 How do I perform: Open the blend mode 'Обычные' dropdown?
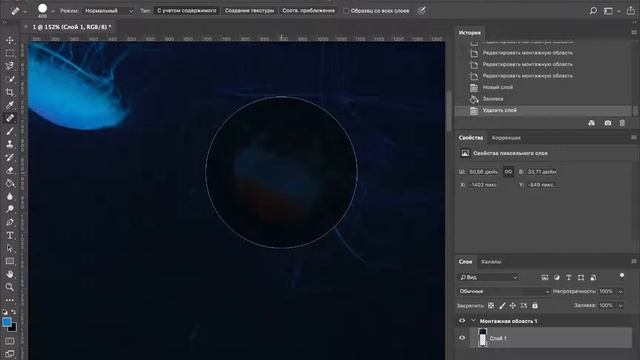[504, 291]
